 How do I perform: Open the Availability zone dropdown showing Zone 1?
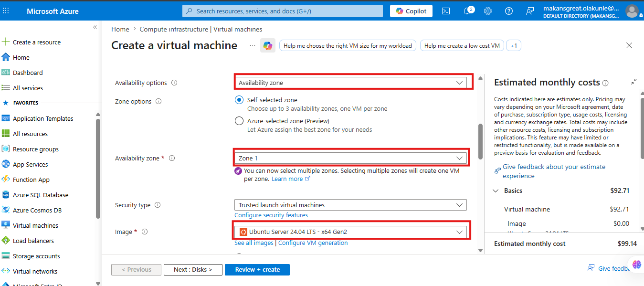[350, 158]
